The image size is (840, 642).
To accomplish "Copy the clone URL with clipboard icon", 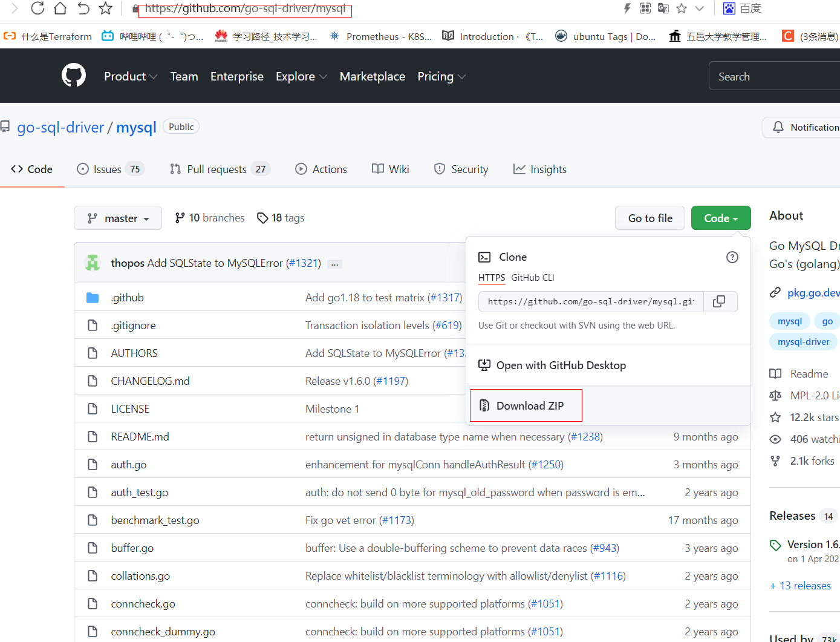I will pos(720,301).
